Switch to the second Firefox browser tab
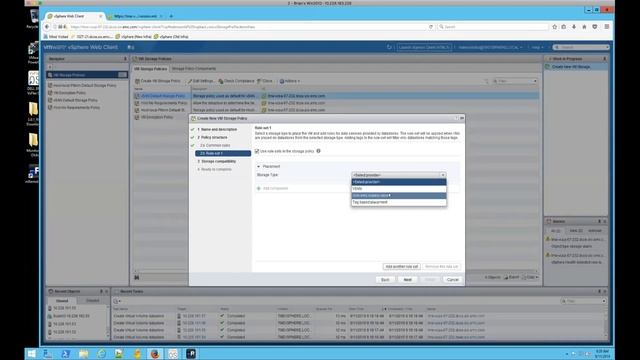This screenshot has height=360, width=640. [135, 16]
